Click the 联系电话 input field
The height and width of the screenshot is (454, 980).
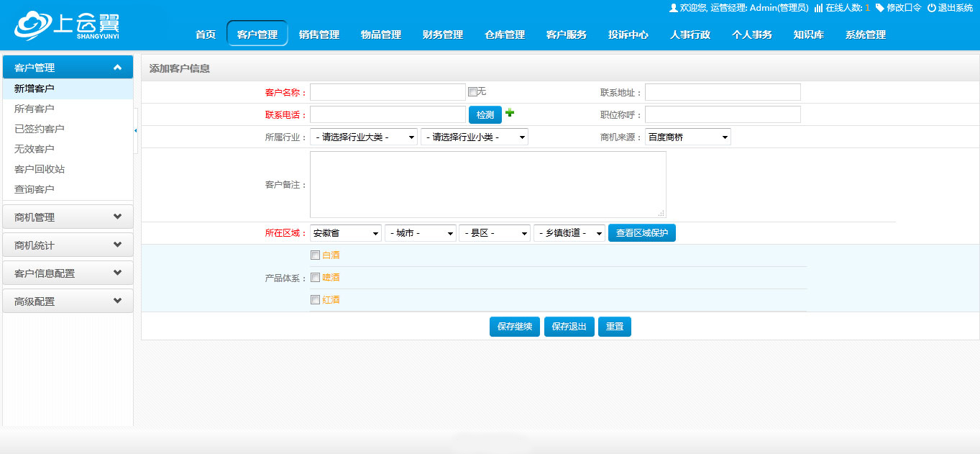[388, 114]
